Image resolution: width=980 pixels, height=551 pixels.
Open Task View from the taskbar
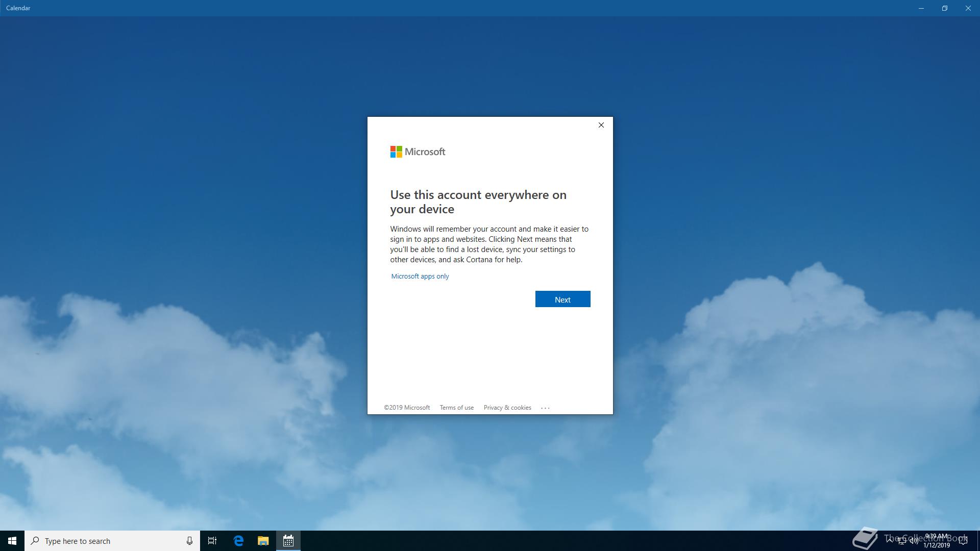(212, 541)
